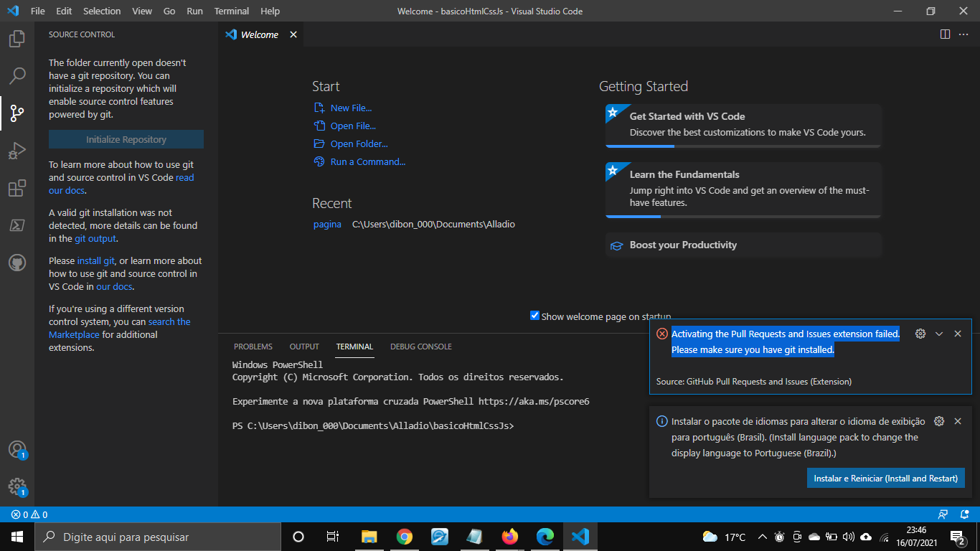Toggle Show welcome page on startup

click(x=534, y=315)
